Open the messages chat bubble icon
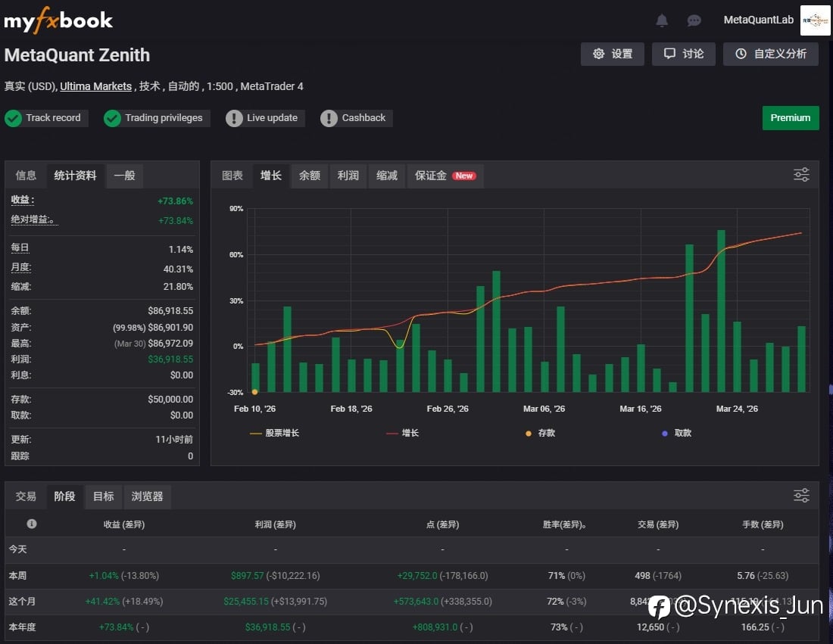The width and height of the screenshot is (833, 644). [694, 20]
